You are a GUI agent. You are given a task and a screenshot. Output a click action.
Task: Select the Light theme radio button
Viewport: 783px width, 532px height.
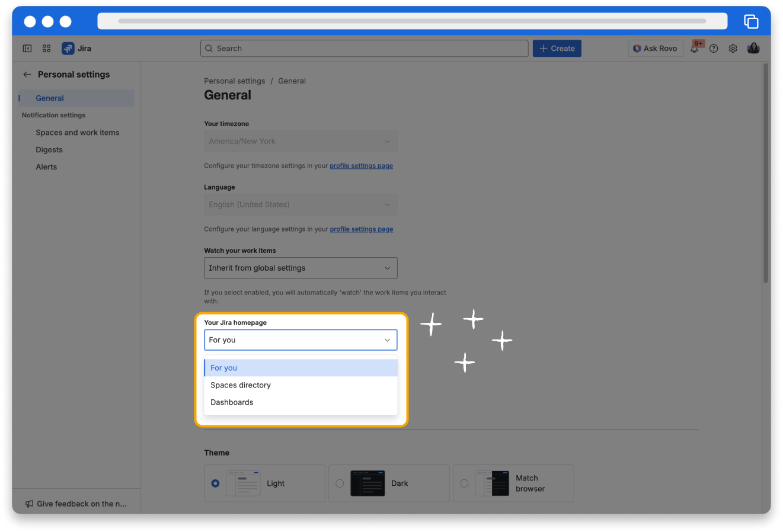[x=215, y=483]
